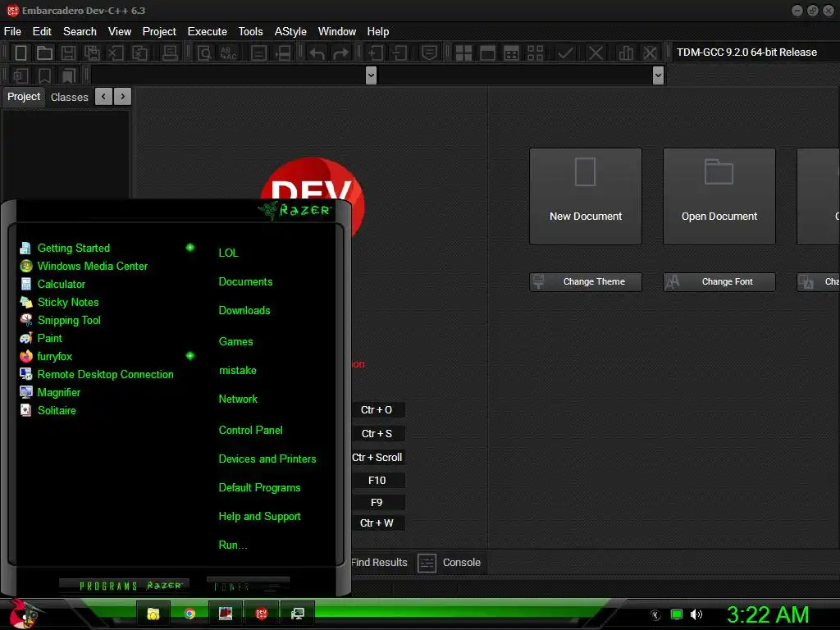Viewport: 840px width, 630px height.
Task: Click the Chrome icon in the taskbar
Action: coord(189,614)
